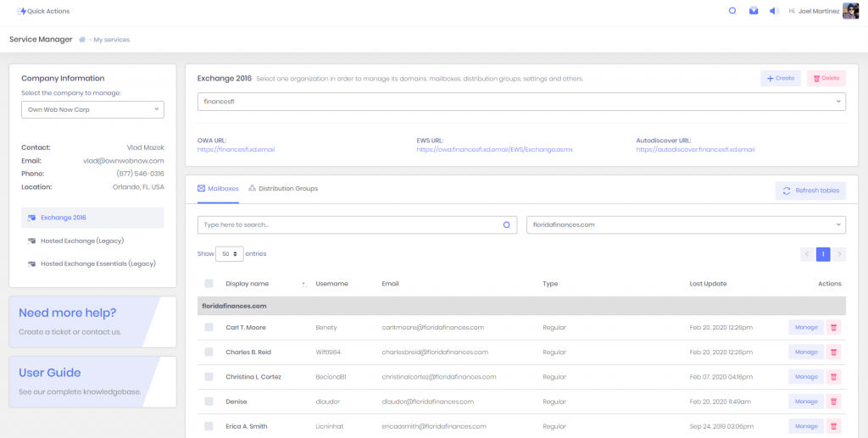Viewport: 868px width, 438px height.
Task: Click the mailbox search input field
Action: tap(348, 225)
